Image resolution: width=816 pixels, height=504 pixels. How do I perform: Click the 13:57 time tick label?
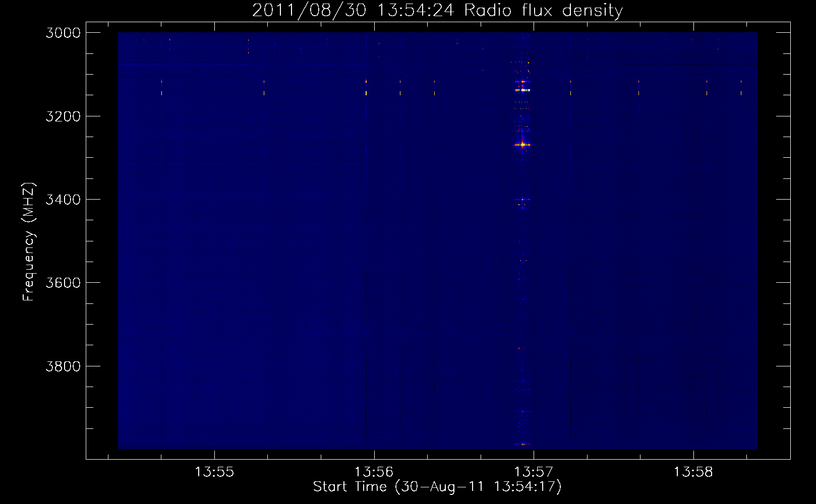[534, 472]
